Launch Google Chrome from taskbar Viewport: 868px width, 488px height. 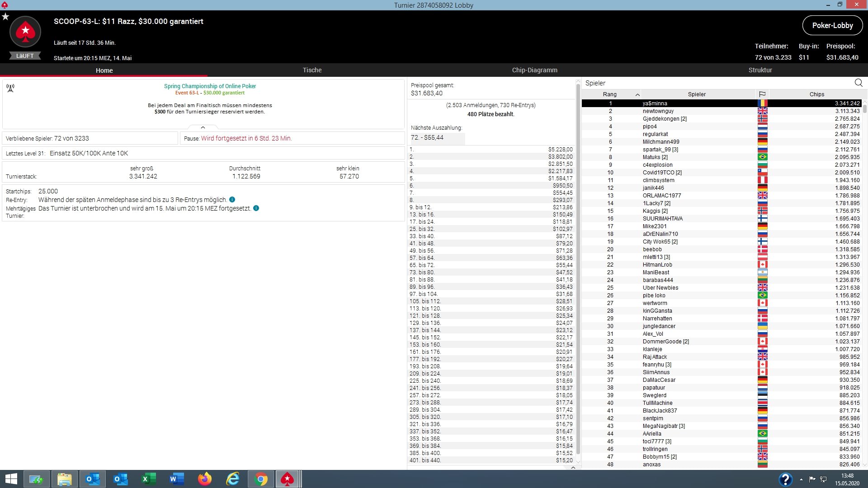point(261,479)
